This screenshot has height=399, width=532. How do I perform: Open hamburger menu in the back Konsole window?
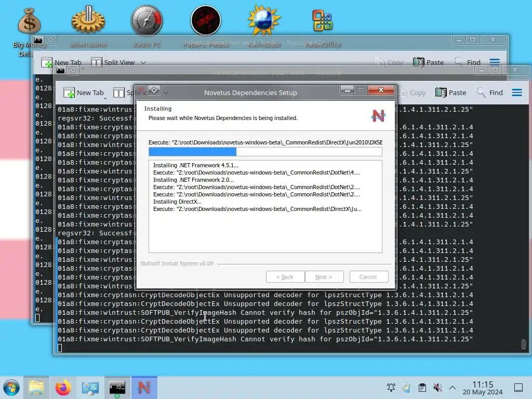tap(495, 62)
